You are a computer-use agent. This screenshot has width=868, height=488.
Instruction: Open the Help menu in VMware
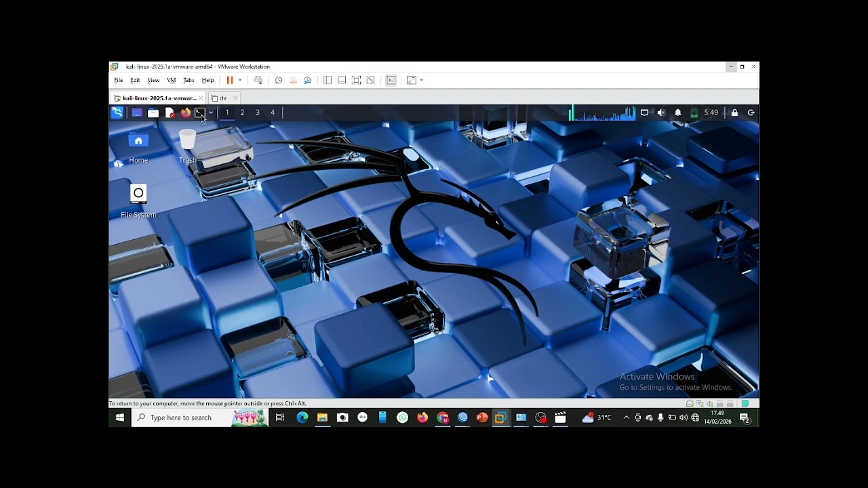click(x=208, y=80)
